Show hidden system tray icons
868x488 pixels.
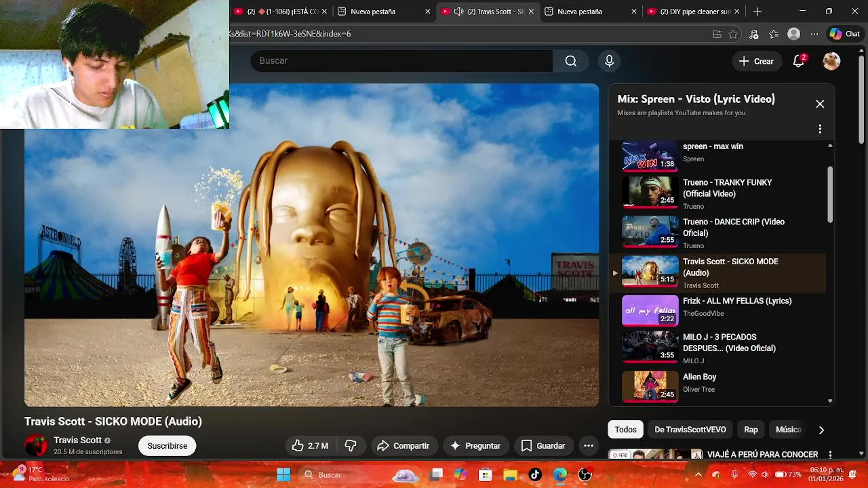698,474
